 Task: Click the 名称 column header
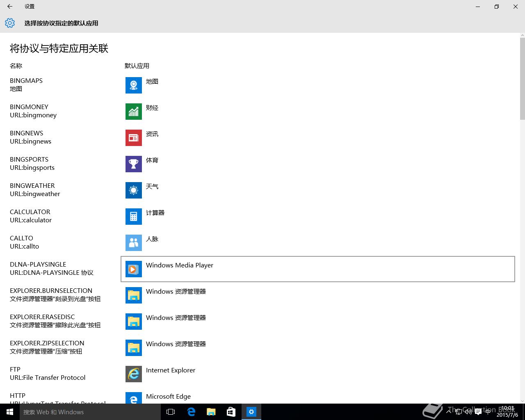[16, 66]
